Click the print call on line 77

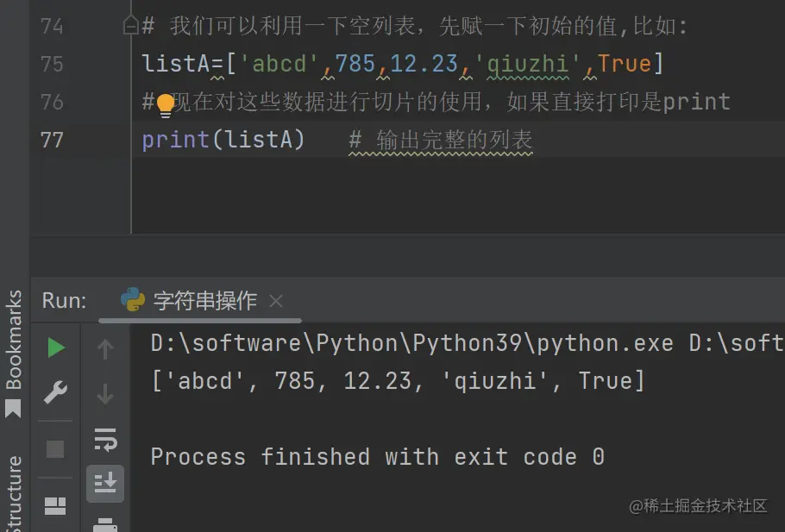(x=175, y=139)
